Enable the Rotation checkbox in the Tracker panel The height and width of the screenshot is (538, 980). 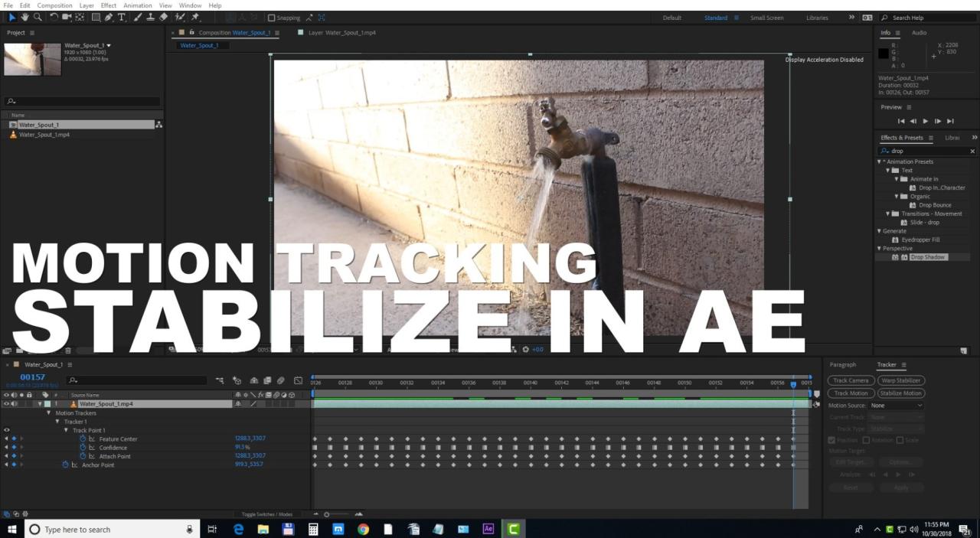click(867, 439)
